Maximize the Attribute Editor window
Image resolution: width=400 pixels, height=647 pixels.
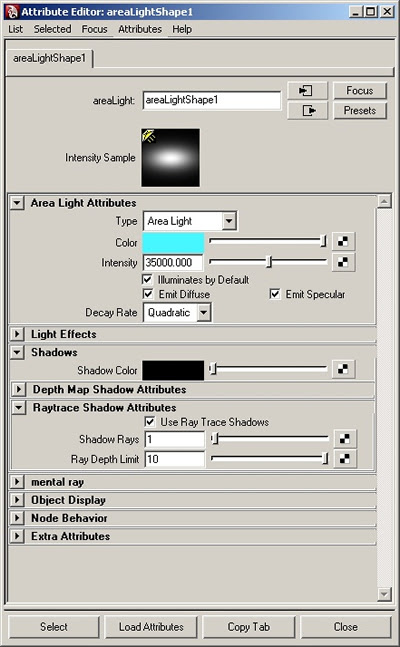tap(371, 12)
